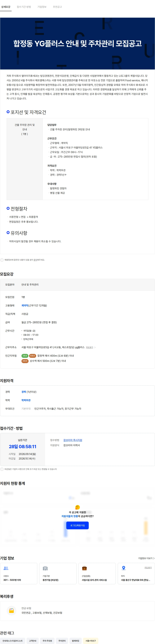Image resolution: width=155 pixels, height=644 pixels.
Task: Click the 산업(업종) briefcase icon
Action: pos(84,568)
